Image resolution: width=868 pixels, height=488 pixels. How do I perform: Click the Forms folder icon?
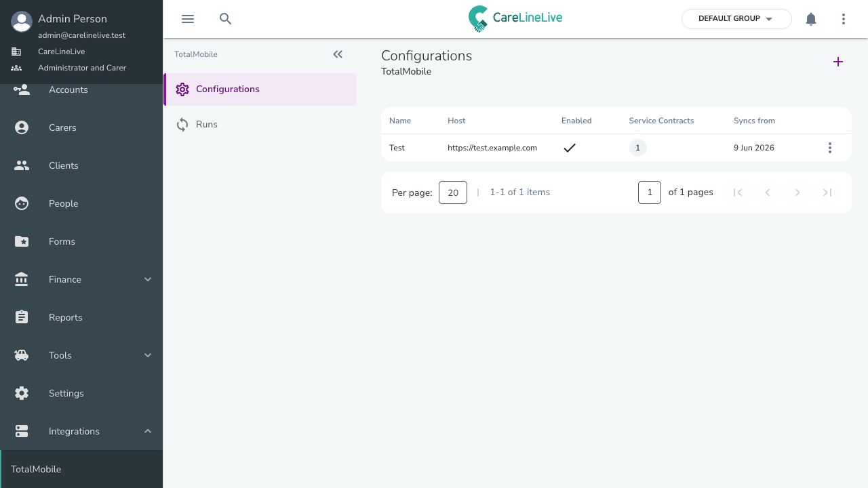pos(22,241)
